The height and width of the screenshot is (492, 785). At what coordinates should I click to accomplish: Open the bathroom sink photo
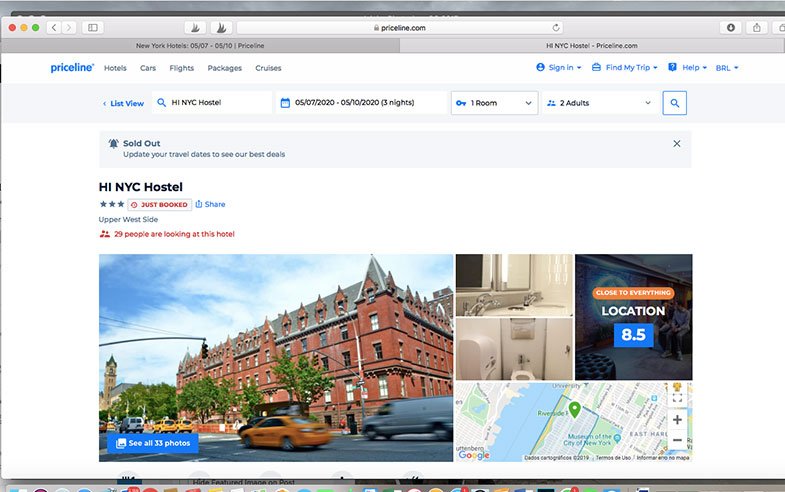514,285
